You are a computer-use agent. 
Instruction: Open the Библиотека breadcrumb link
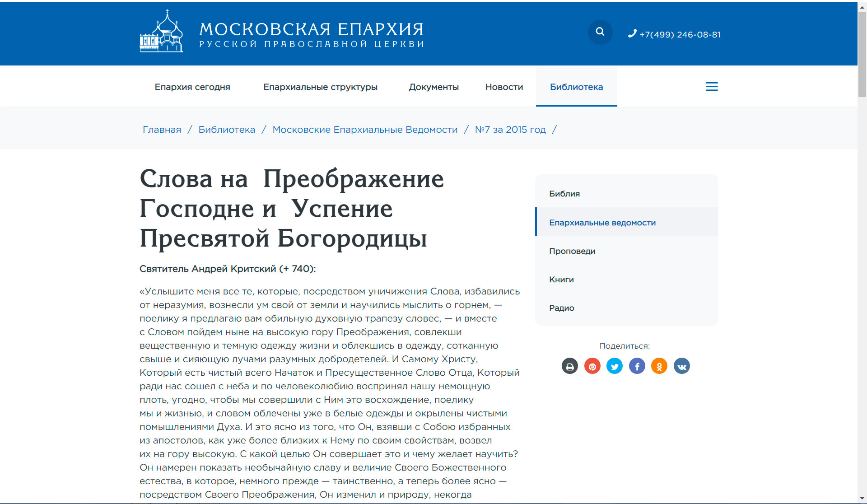[x=227, y=130]
